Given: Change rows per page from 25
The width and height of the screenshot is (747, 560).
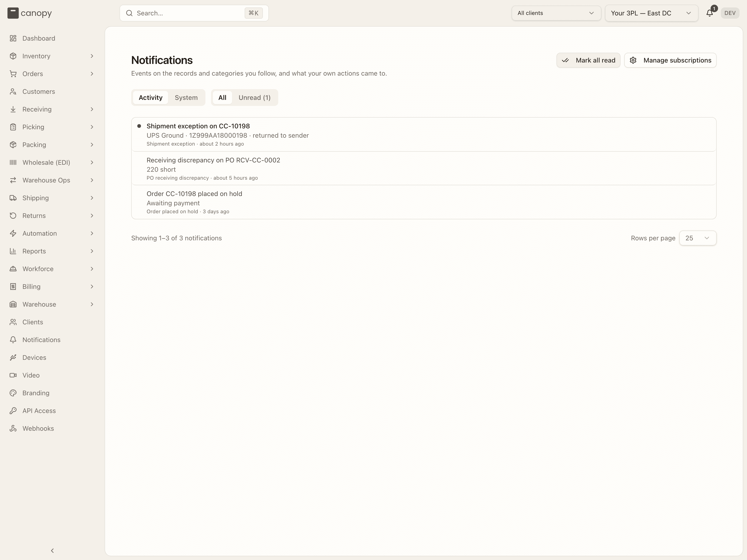Looking at the screenshot, I should point(697,238).
